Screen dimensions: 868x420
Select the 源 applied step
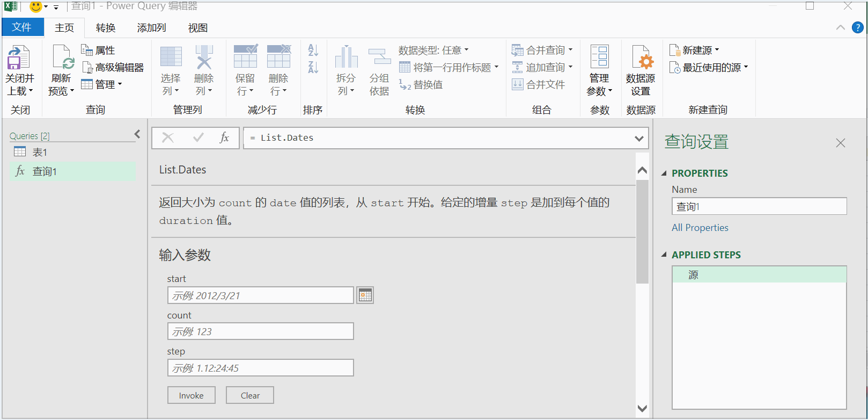click(x=759, y=275)
